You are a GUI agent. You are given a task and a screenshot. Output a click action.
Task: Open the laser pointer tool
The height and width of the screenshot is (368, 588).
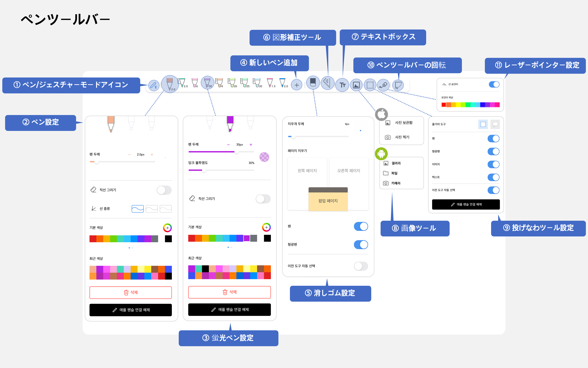(x=383, y=85)
